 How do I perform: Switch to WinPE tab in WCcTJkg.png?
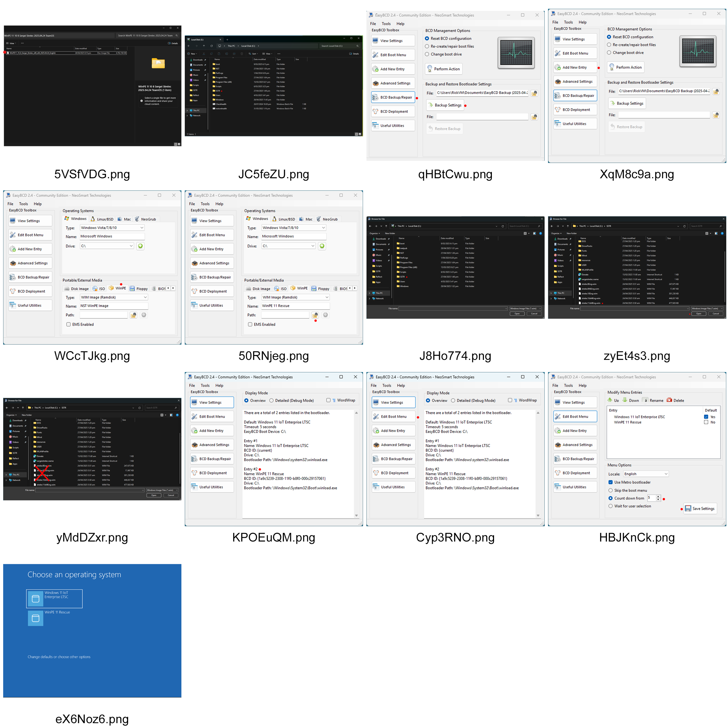pyautogui.click(x=117, y=288)
